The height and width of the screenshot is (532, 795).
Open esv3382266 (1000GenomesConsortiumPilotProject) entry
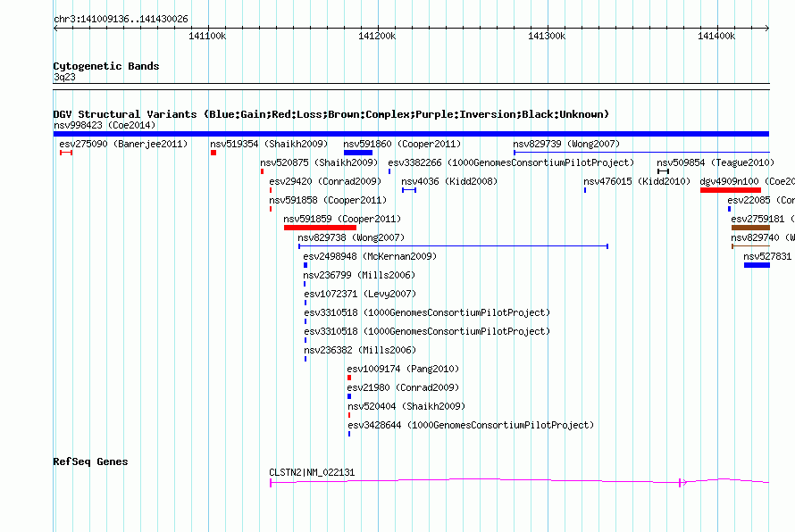tap(511, 162)
